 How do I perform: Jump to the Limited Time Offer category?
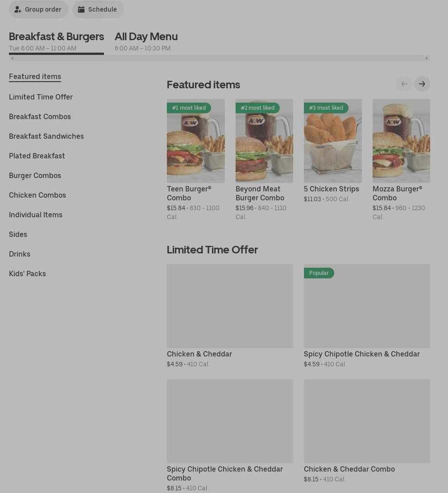tap(41, 97)
